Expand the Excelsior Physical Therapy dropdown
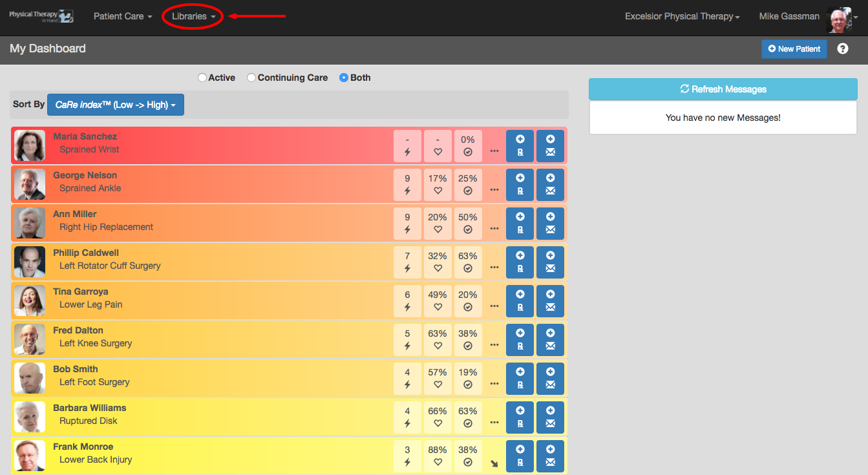The width and height of the screenshot is (868, 475). point(683,16)
